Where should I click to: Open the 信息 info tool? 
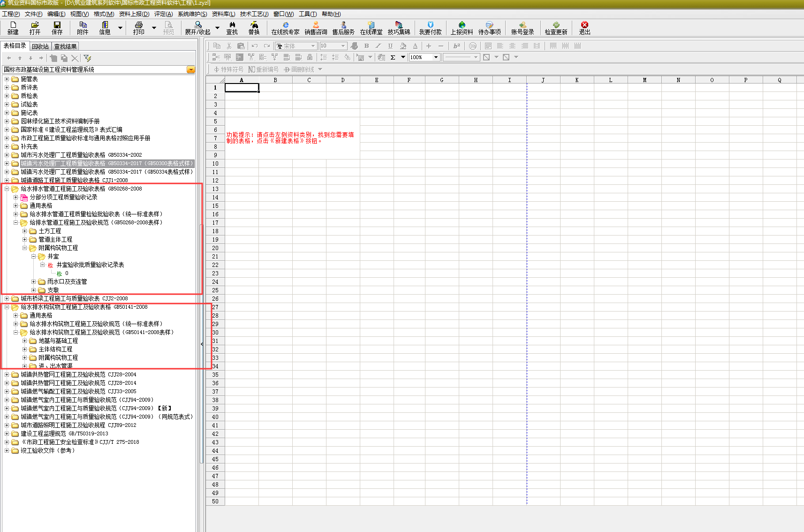coord(105,28)
